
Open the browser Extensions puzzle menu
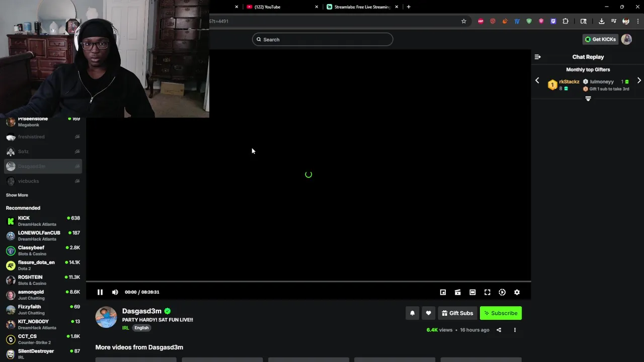[x=566, y=21]
